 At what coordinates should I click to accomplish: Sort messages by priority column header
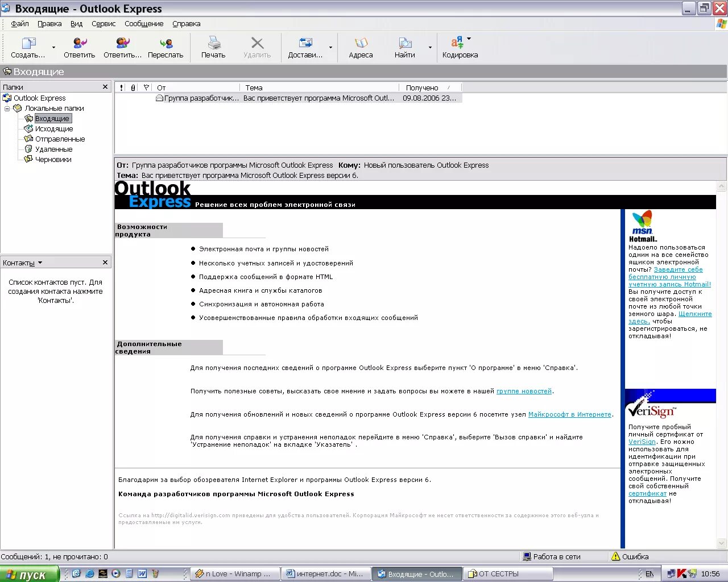tap(121, 88)
